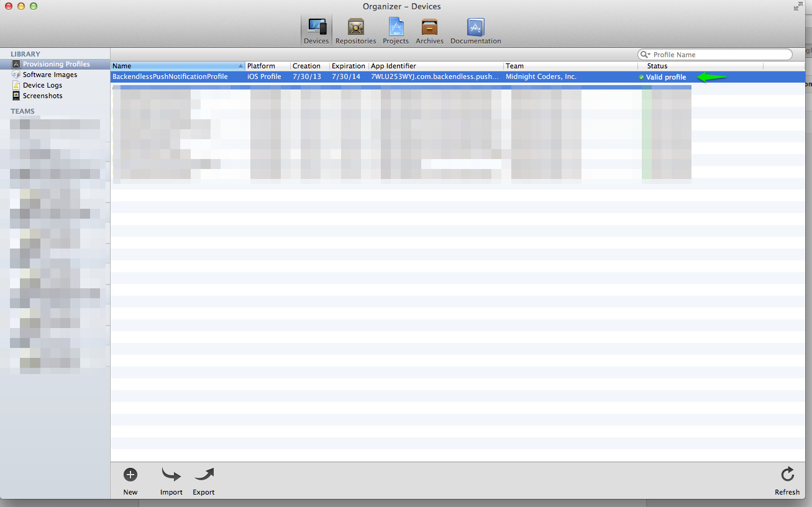Open Screenshots in the sidebar

click(x=43, y=96)
